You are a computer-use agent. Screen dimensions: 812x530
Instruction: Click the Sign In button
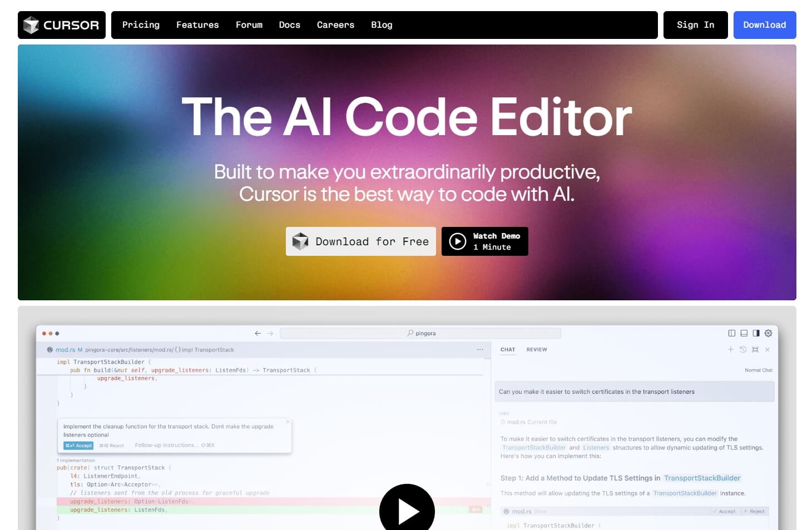point(695,25)
